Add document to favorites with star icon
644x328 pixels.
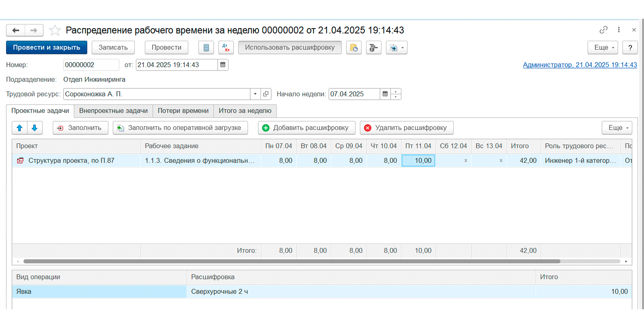pos(55,30)
